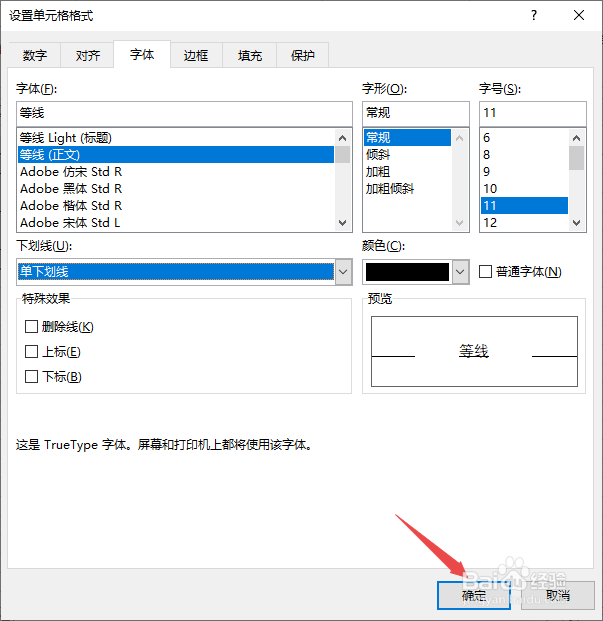Enable the 下标 checkbox

pos(31,376)
